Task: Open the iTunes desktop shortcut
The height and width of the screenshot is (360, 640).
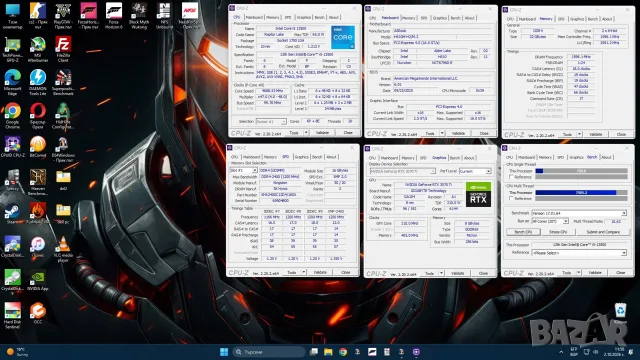Action: point(38,248)
